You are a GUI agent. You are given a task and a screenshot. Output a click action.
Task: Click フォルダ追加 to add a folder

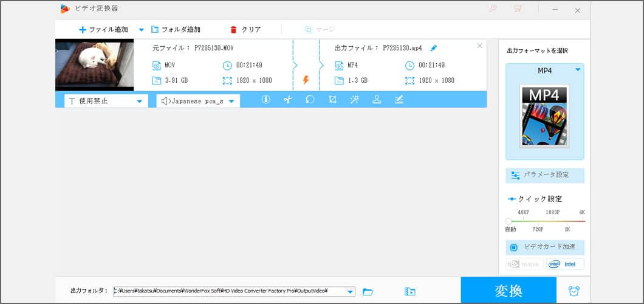click(176, 29)
